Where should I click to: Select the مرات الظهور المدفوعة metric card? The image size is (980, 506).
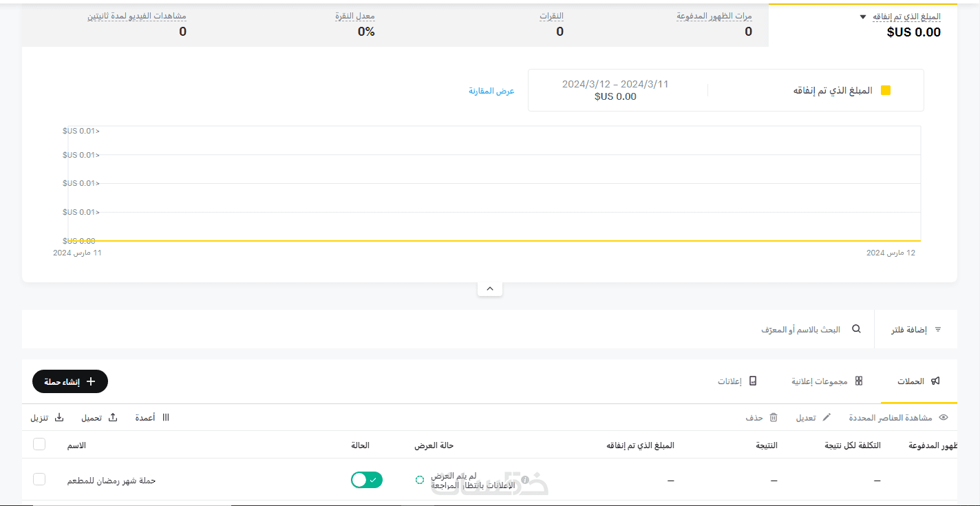(714, 24)
